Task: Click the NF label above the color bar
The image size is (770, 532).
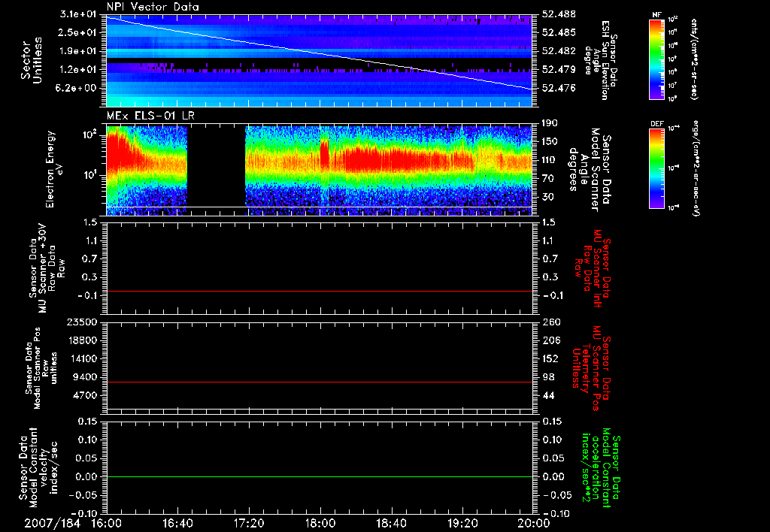Action: point(656,15)
